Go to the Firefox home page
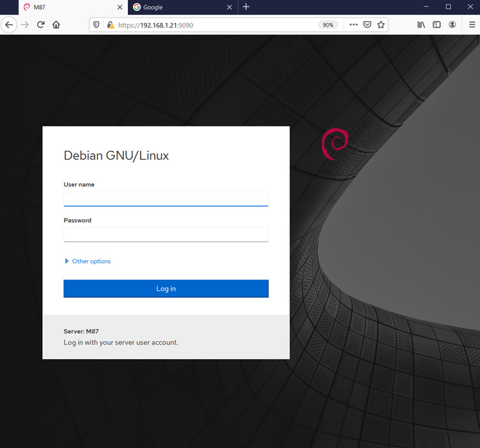The height and width of the screenshot is (448, 480). pos(56,25)
